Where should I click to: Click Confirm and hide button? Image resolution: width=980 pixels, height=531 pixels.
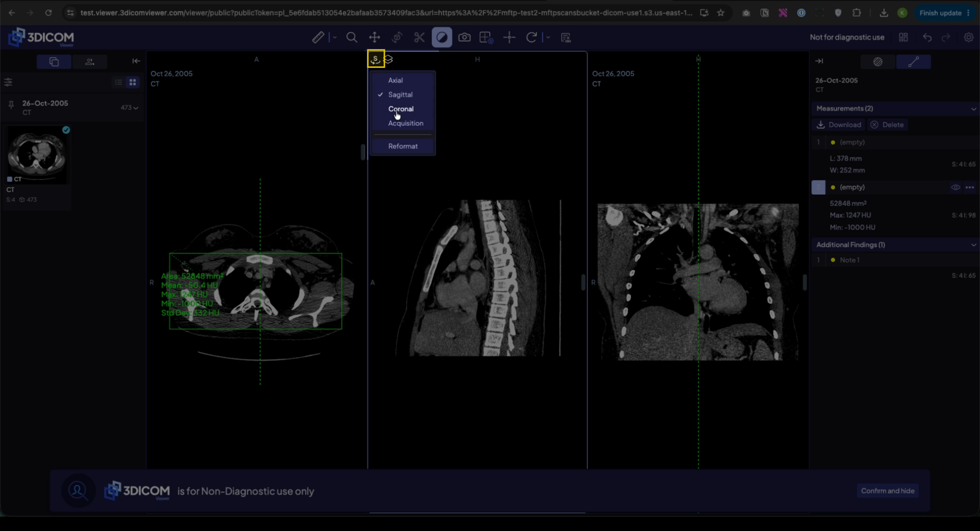coord(888,491)
